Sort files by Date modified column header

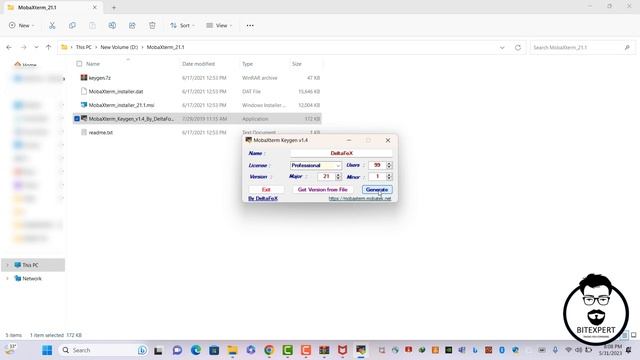198,64
